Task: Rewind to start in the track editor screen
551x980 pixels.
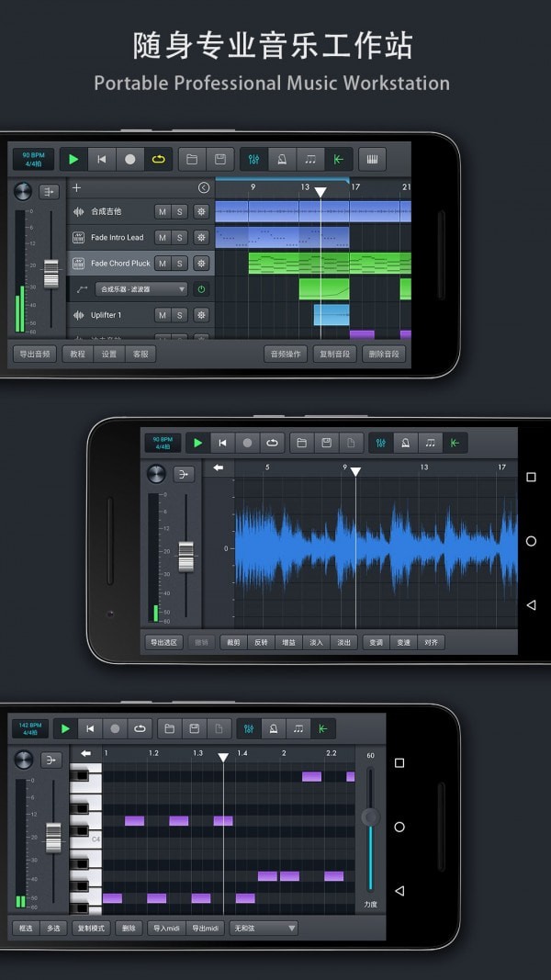Action: (x=102, y=160)
